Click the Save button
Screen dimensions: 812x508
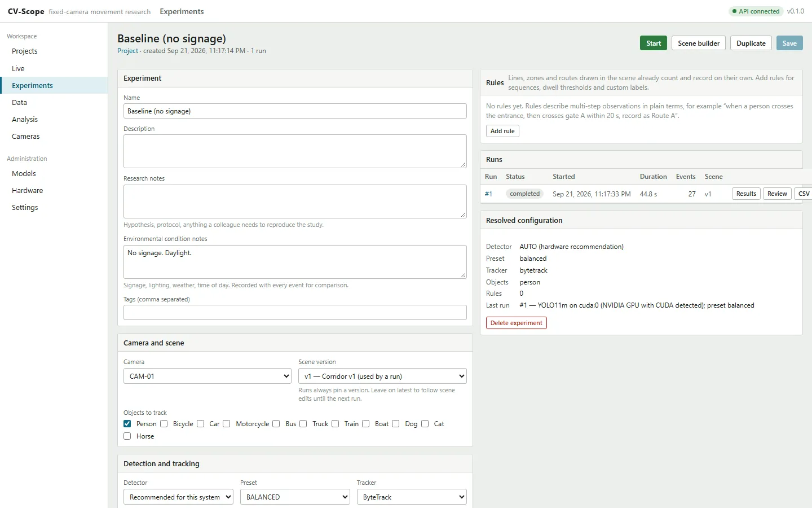click(x=789, y=43)
